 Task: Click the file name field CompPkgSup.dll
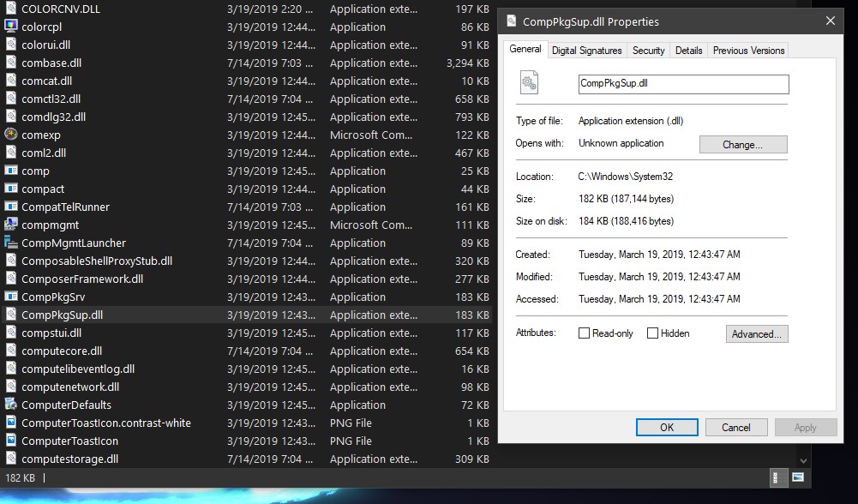pos(683,84)
